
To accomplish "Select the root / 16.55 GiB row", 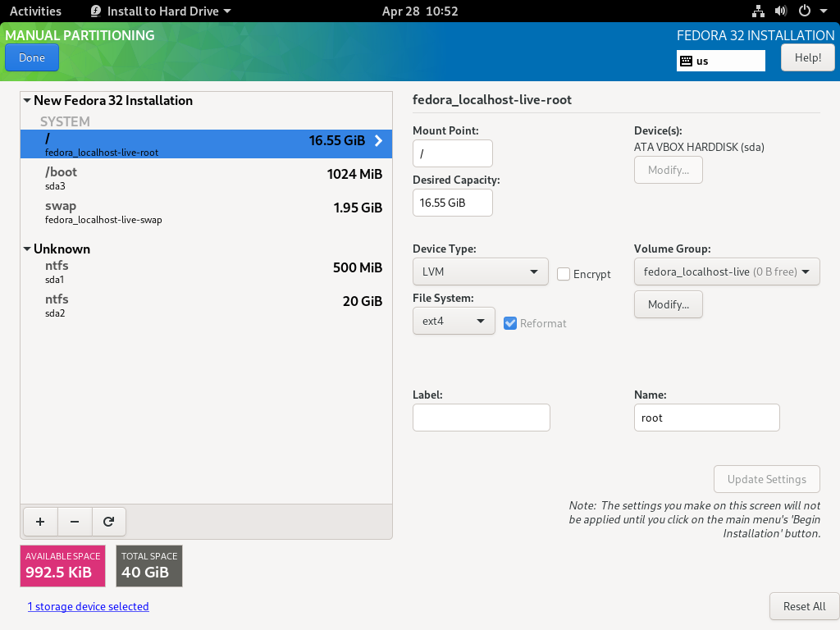I will tap(206, 144).
